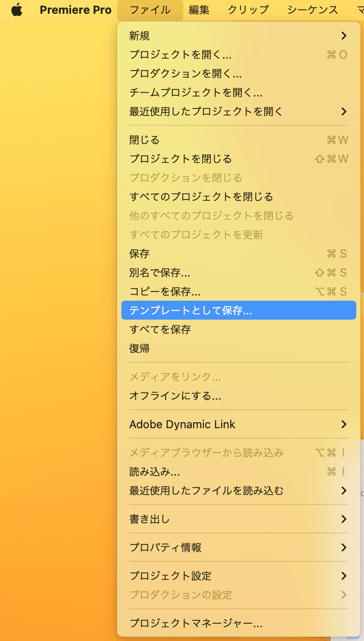Open the シーケンス menu
The image size is (364, 641).
pyautogui.click(x=313, y=10)
